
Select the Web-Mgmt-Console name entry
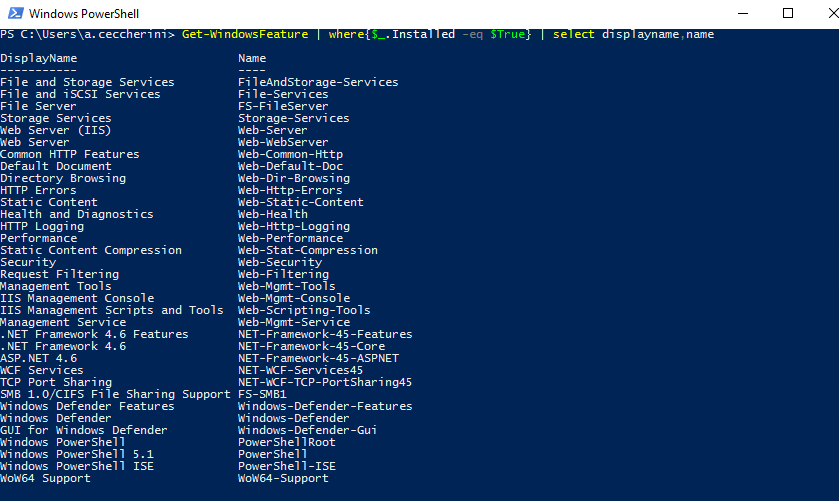[294, 298]
